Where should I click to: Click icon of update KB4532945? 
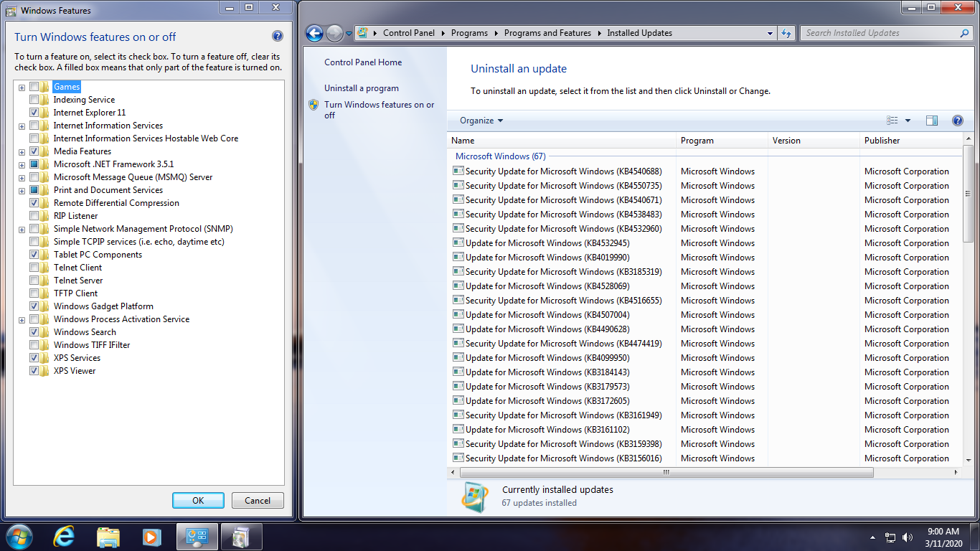[458, 242]
